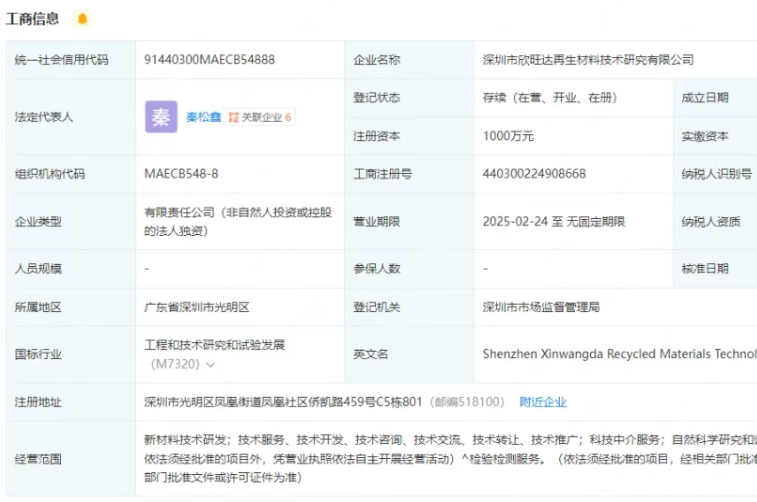Click registration authority 深圳市市场监督管理局

tap(541, 307)
